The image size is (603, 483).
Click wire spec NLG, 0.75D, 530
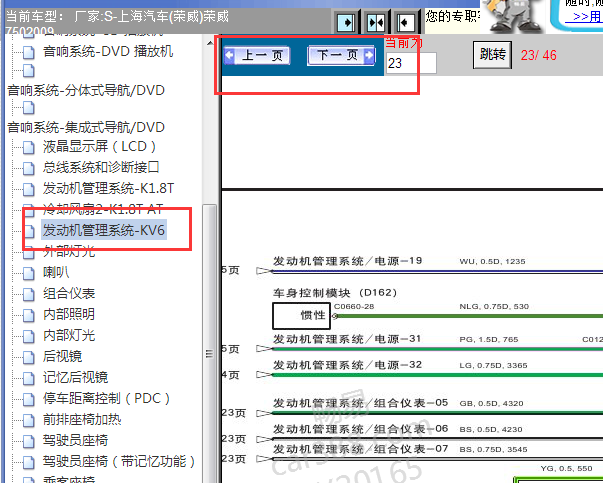click(x=494, y=306)
